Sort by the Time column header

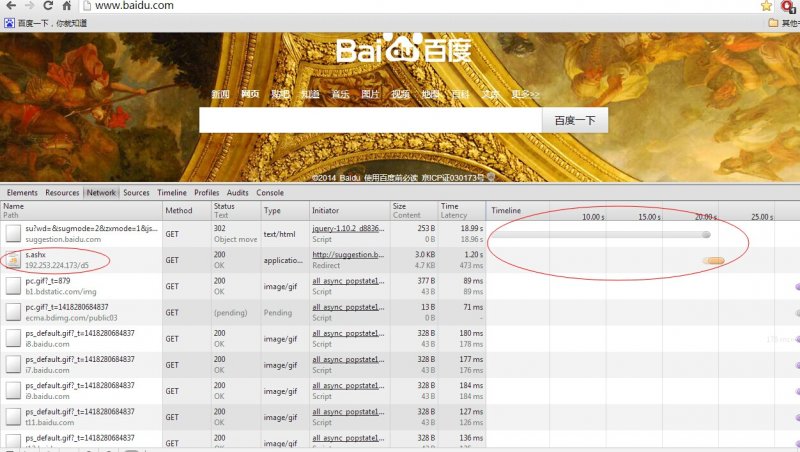coord(461,210)
